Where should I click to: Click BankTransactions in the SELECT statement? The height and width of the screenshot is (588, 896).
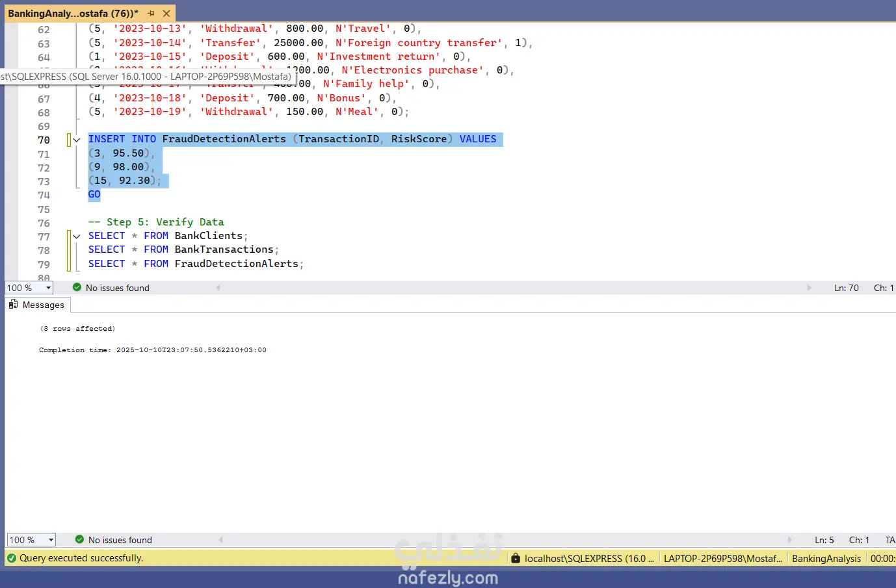(x=224, y=249)
